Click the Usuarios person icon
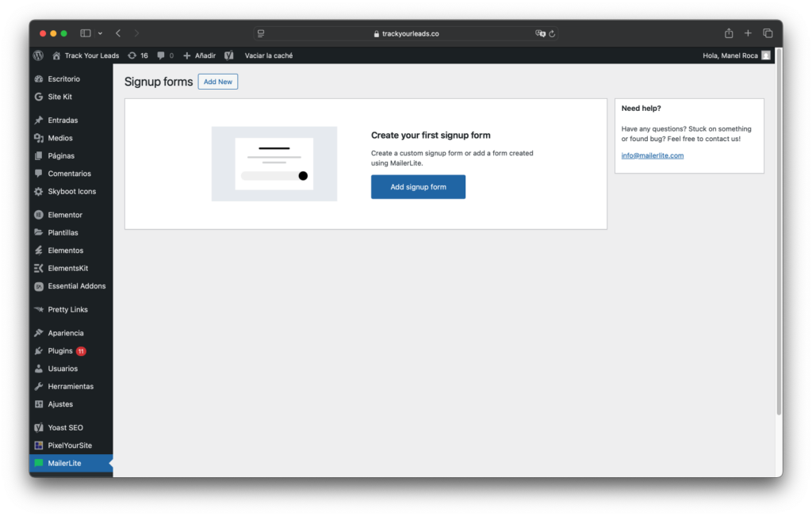Viewport: 812px width, 516px height. point(39,369)
